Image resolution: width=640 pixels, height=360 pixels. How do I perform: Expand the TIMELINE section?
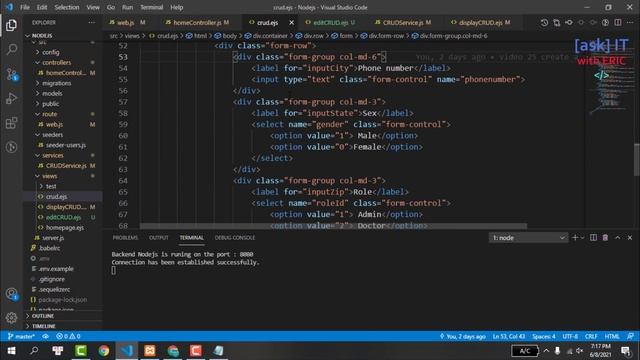click(x=43, y=326)
